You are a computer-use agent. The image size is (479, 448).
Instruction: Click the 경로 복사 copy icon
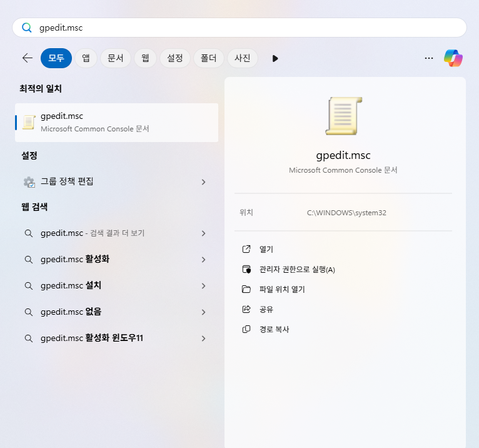click(x=246, y=329)
